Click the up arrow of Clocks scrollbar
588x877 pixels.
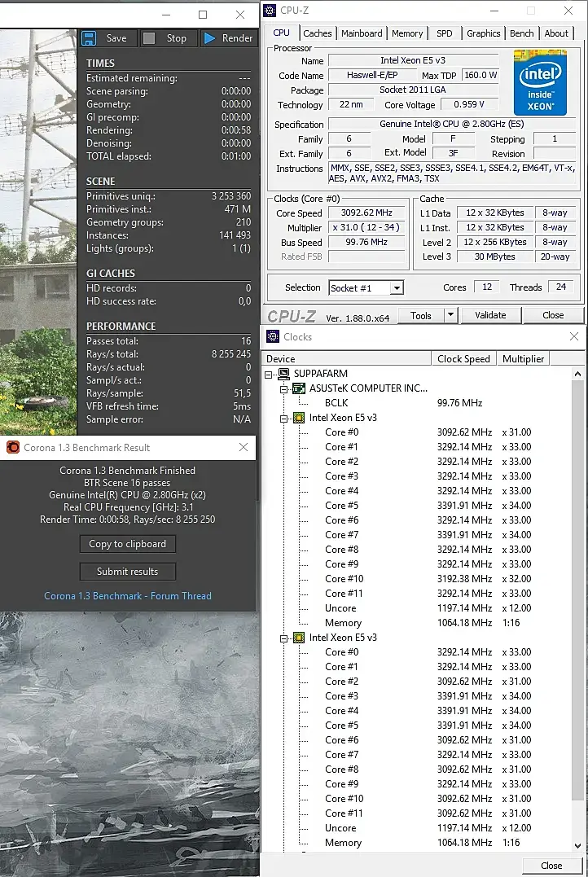tap(578, 373)
